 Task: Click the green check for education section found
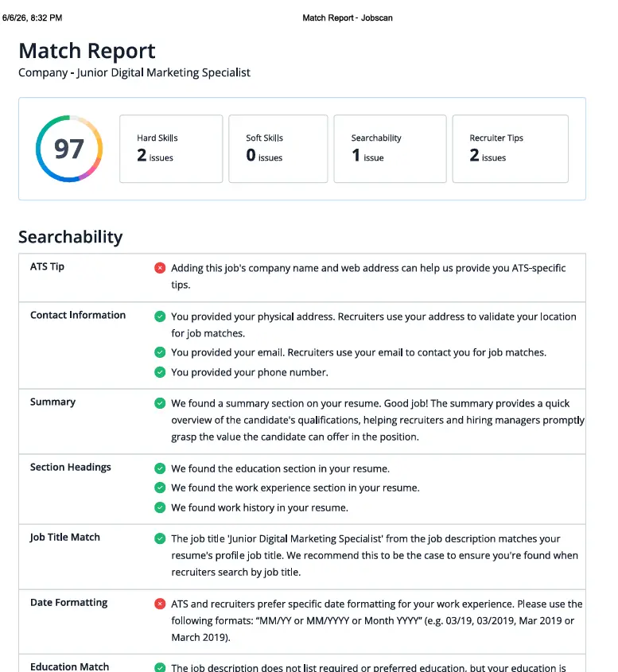click(160, 468)
